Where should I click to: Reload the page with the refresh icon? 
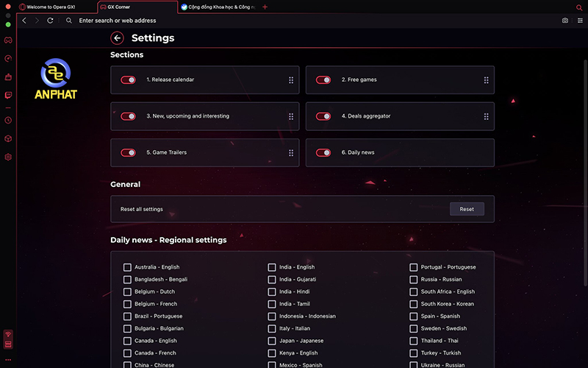50,21
